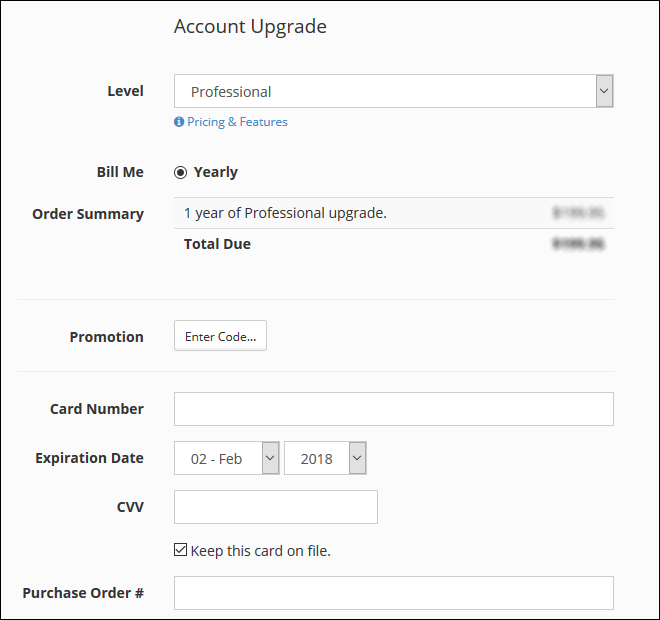This screenshot has width=660, height=620.
Task: Uncheck the Keep this card on file checkbox
Action: pyautogui.click(x=181, y=550)
